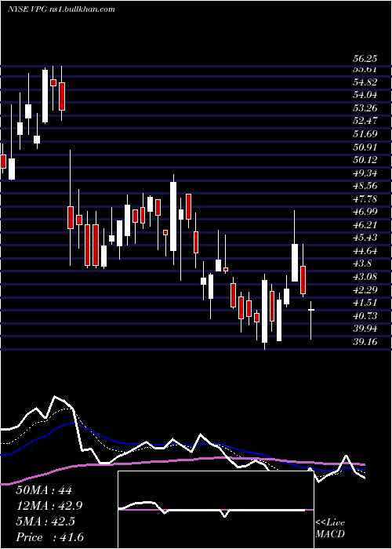392x549 pixels.
Task: Click the <<Live MACD label
Action: tap(330, 529)
